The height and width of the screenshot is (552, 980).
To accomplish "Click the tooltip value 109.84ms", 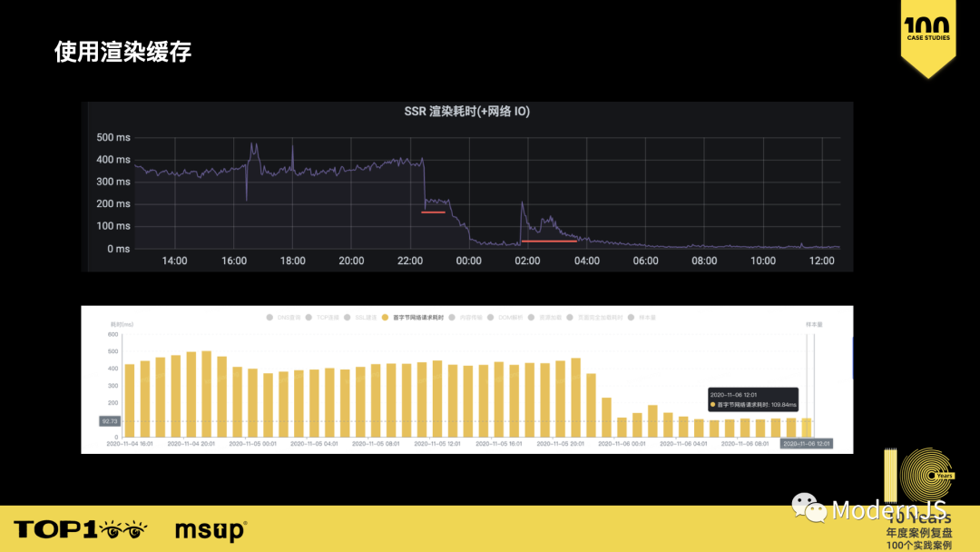I will 783,405.
